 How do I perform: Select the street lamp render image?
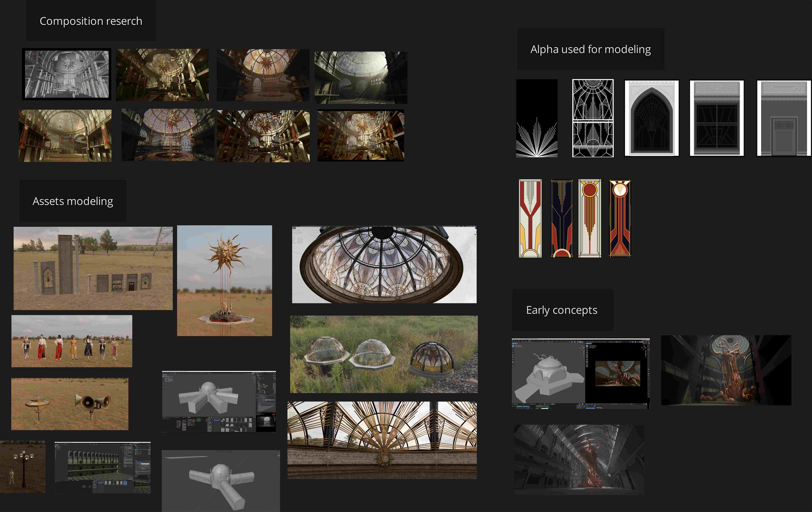(x=23, y=467)
